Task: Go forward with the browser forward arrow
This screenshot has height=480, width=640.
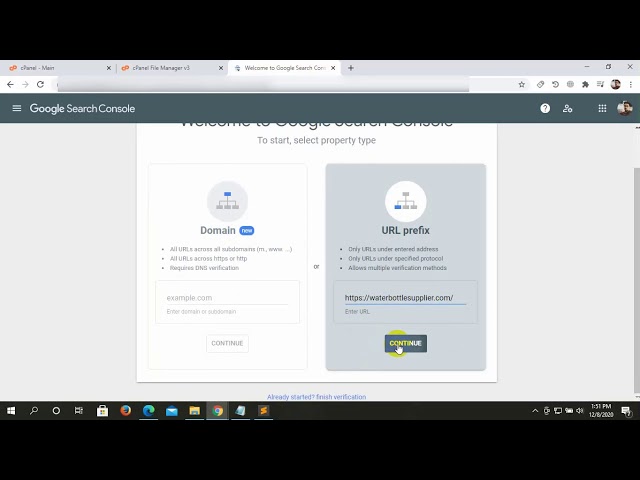Action: tap(25, 84)
